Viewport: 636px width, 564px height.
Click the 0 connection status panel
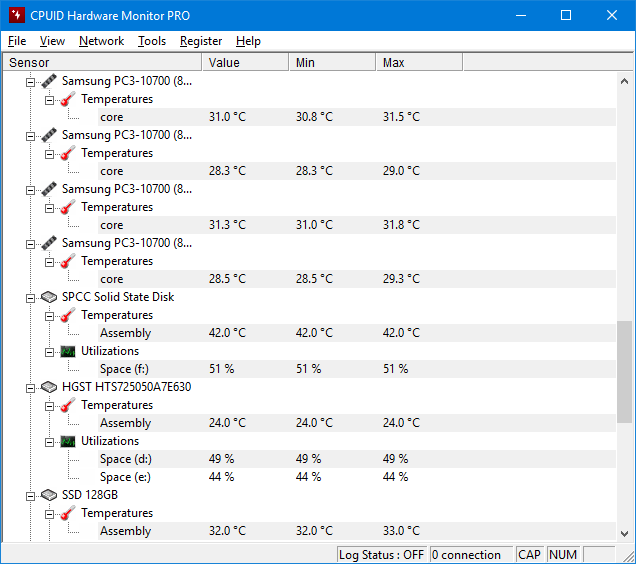[x=471, y=555]
